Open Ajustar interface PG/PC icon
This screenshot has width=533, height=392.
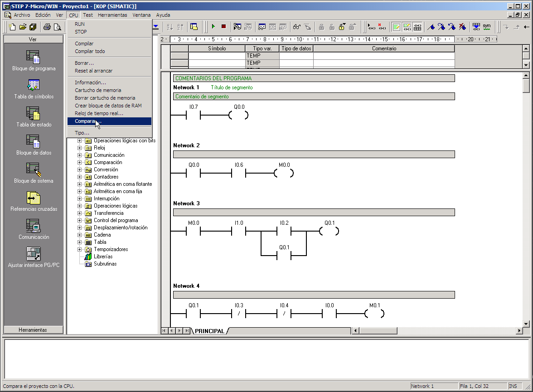click(34, 257)
